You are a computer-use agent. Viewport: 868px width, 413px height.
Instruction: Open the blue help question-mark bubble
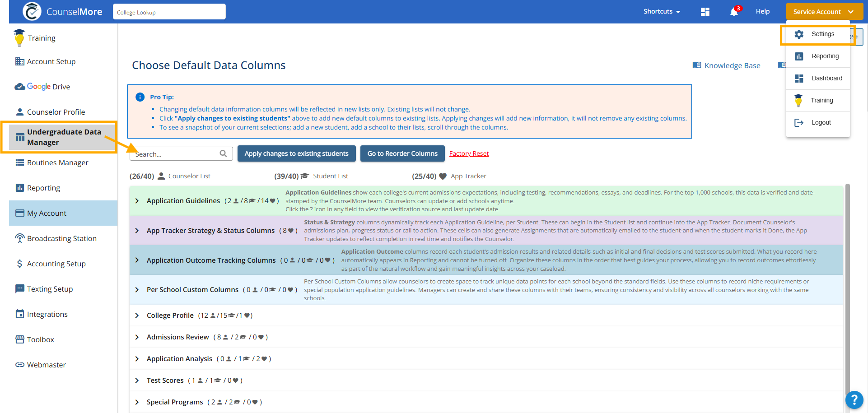[854, 399]
